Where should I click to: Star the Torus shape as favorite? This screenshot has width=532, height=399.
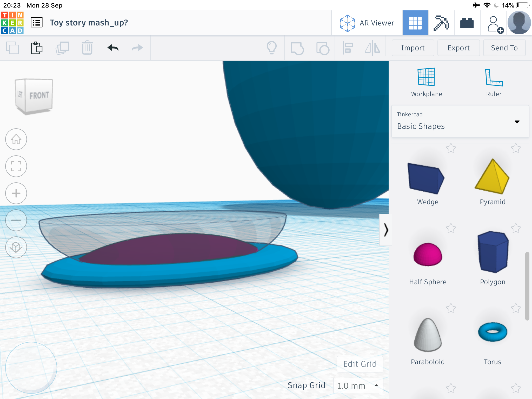pos(516,309)
